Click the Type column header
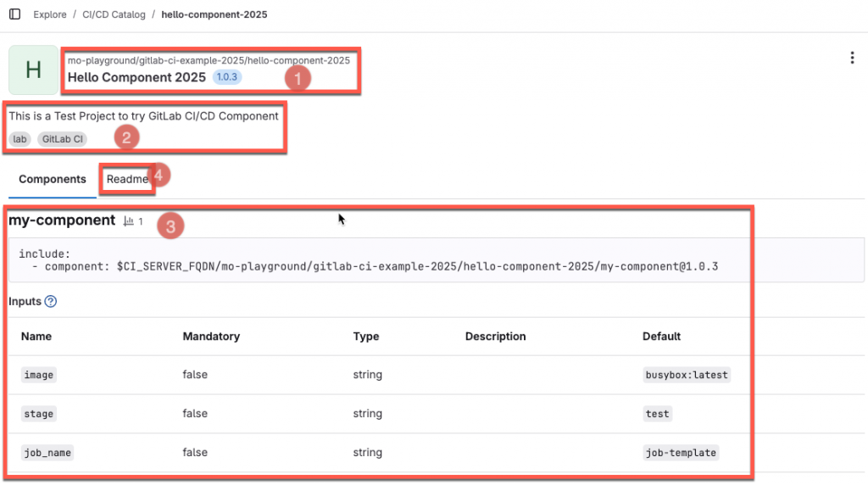Viewport: 868px width, 485px height. [x=366, y=337]
